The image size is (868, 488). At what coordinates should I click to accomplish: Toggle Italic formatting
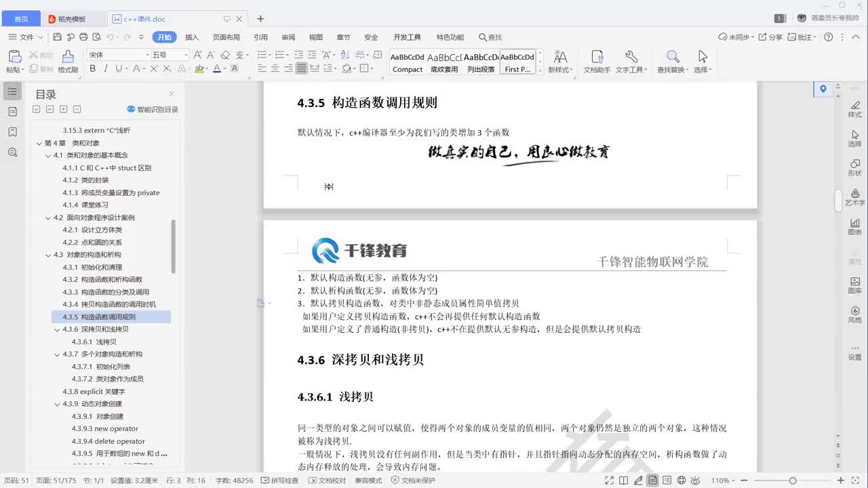tap(106, 68)
